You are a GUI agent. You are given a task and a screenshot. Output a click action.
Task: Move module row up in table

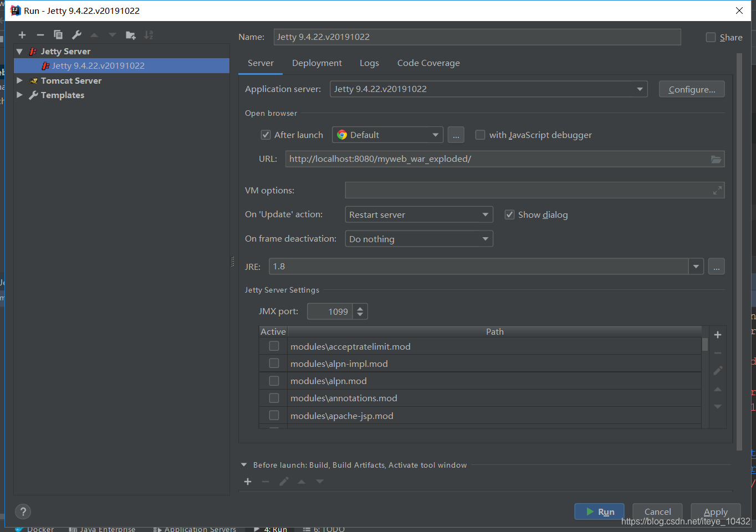point(718,389)
